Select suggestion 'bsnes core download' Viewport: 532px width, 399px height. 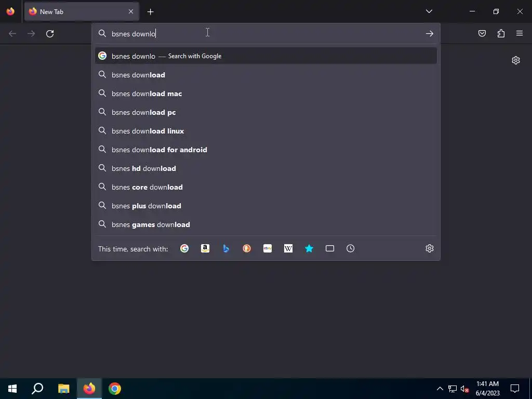point(266,187)
